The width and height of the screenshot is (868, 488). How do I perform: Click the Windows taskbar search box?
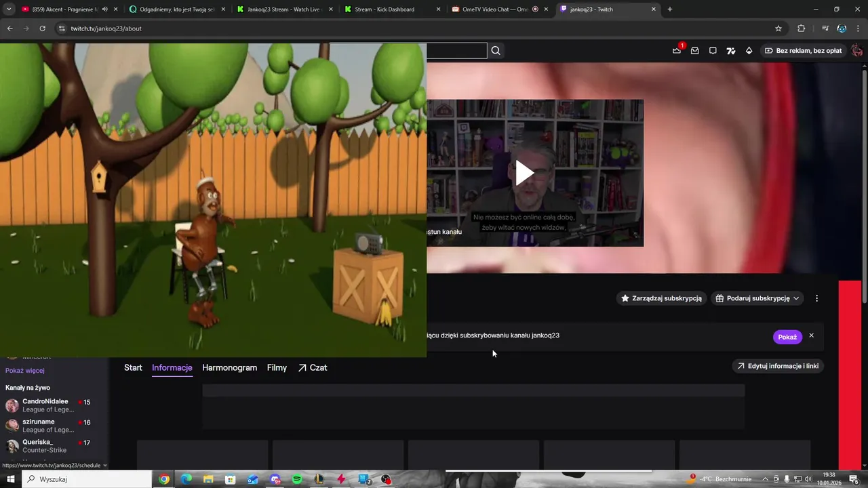click(x=87, y=479)
